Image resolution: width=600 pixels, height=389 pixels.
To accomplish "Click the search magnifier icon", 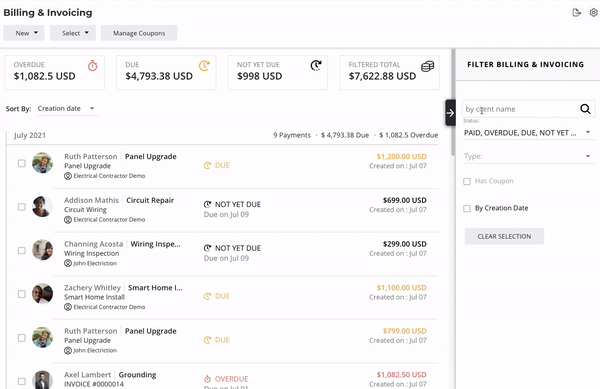I will tap(585, 109).
